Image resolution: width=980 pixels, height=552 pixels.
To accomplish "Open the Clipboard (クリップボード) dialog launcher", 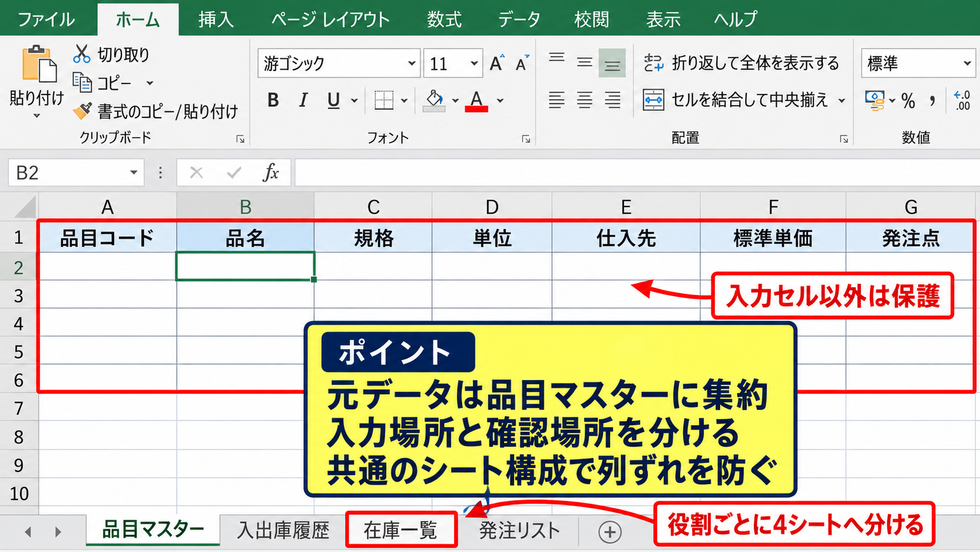I will coord(240,139).
